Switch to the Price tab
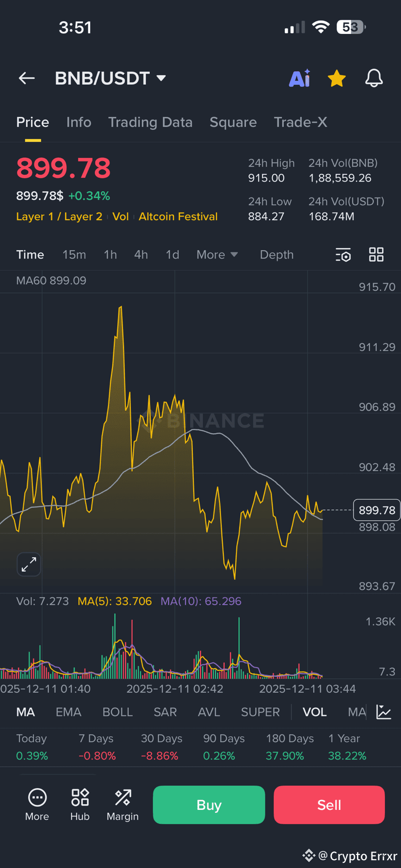 coord(32,122)
